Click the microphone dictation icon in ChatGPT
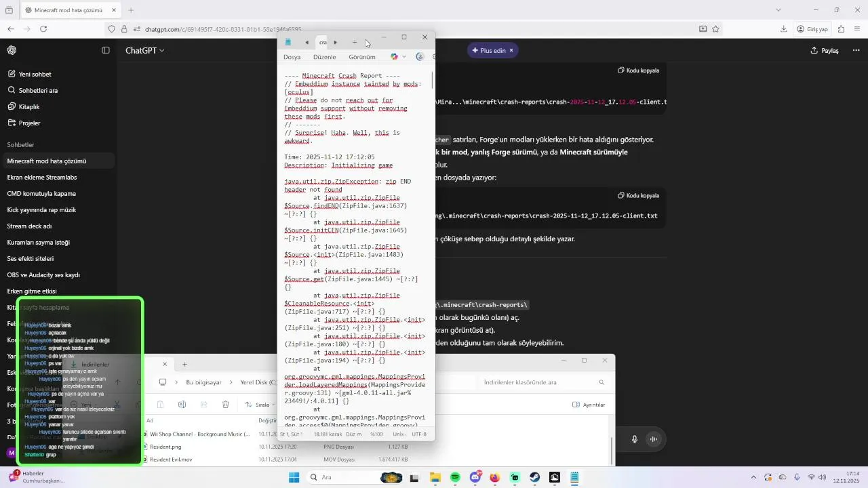Screen dimensions: 868x488 point(635,439)
